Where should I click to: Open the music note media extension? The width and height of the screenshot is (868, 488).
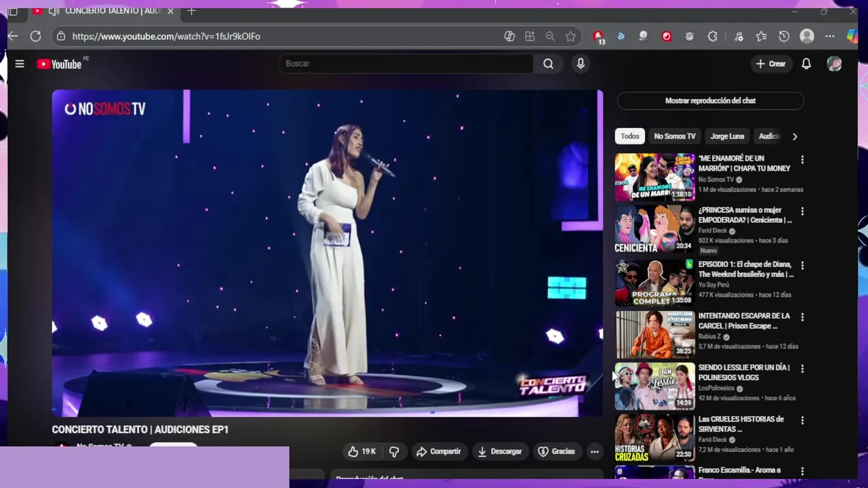pyautogui.click(x=738, y=37)
